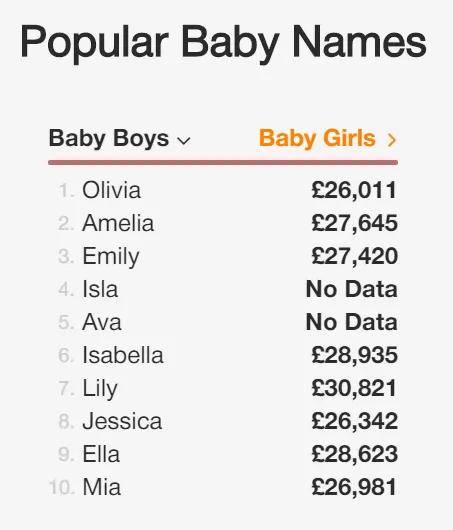453x530 pixels.
Task: Click the orange arrow next to Baby Girls
Action: point(391,140)
